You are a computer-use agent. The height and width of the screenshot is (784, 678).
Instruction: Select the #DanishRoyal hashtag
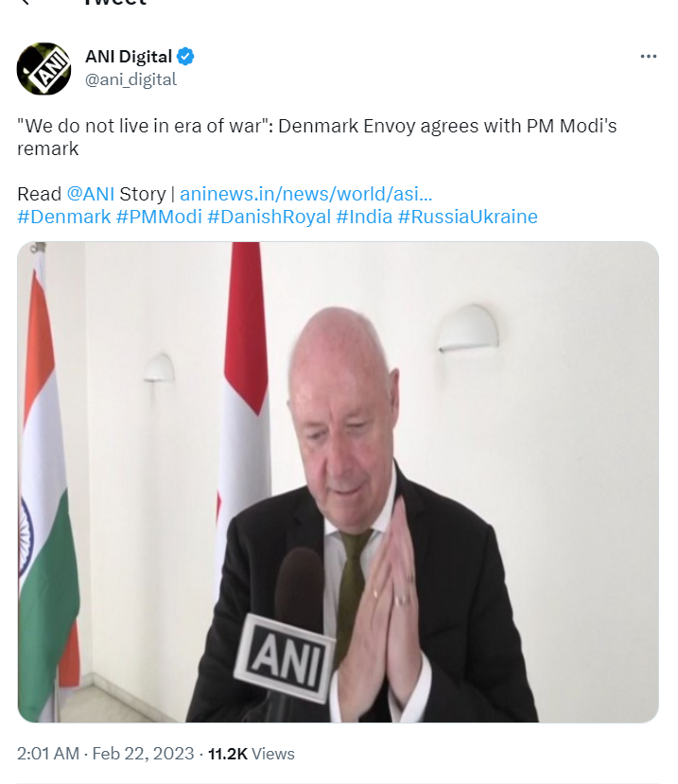coord(269,217)
